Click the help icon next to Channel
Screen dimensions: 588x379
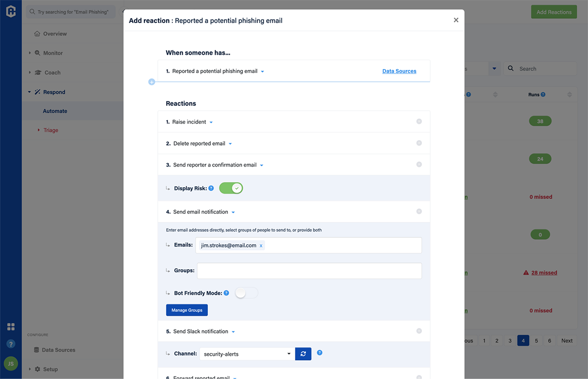(319, 353)
